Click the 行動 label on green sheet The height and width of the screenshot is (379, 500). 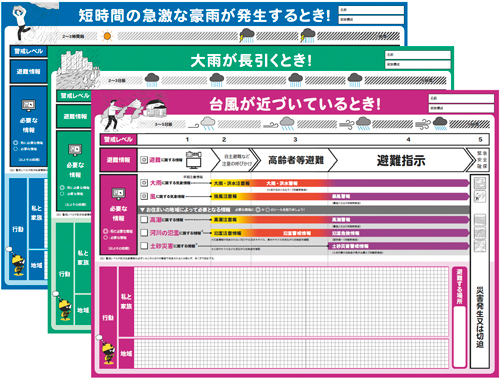pos(64,274)
